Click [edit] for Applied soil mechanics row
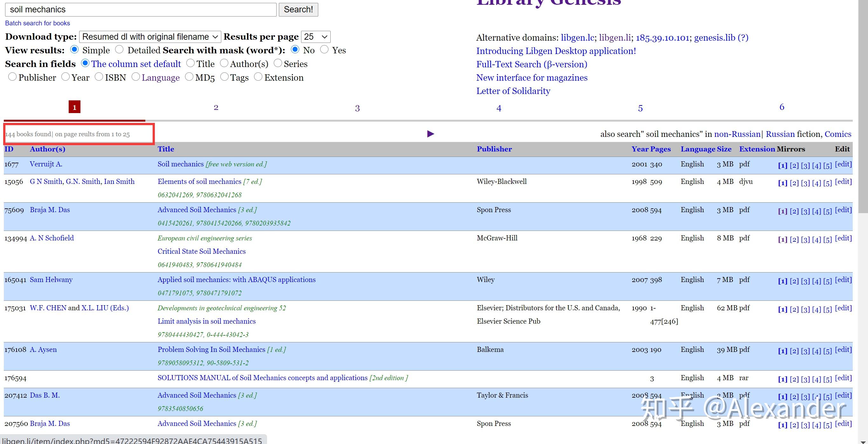The image size is (868, 444). point(843,280)
